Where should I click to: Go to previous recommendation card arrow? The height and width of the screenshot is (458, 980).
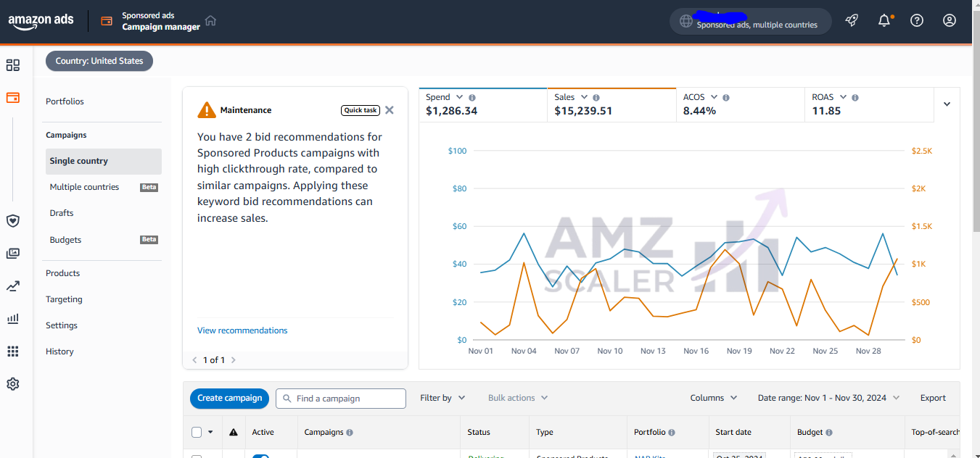[x=194, y=359]
